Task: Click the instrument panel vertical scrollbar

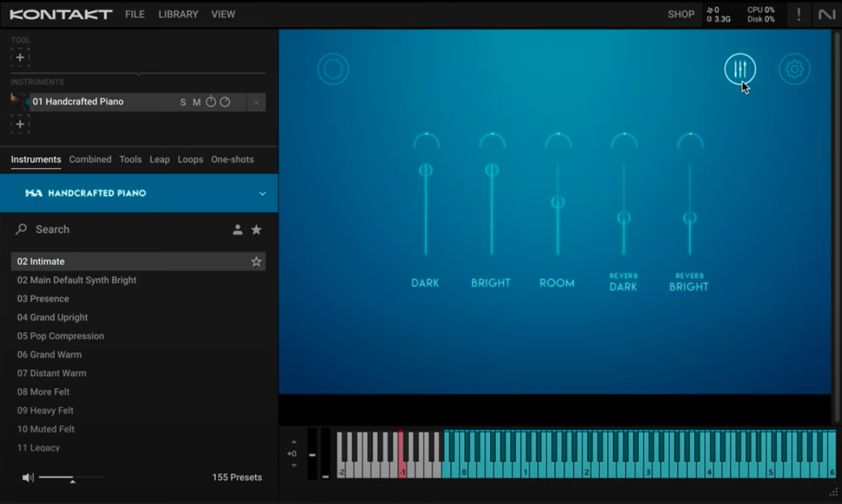Action: [837, 225]
